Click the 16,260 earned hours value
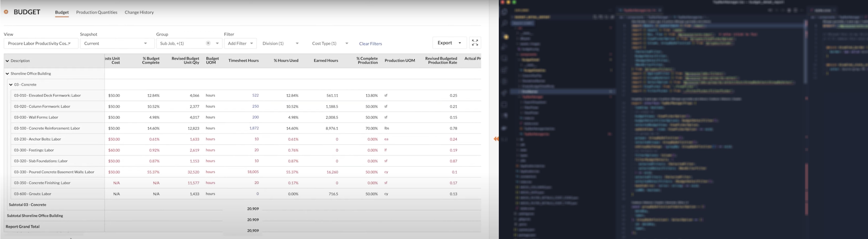The width and height of the screenshot is (868, 239). coord(332,172)
